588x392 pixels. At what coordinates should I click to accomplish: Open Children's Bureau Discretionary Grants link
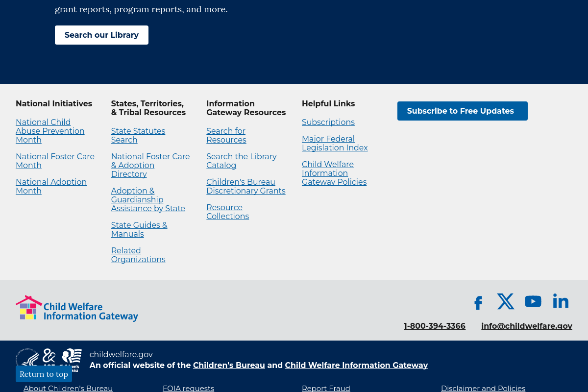246,186
